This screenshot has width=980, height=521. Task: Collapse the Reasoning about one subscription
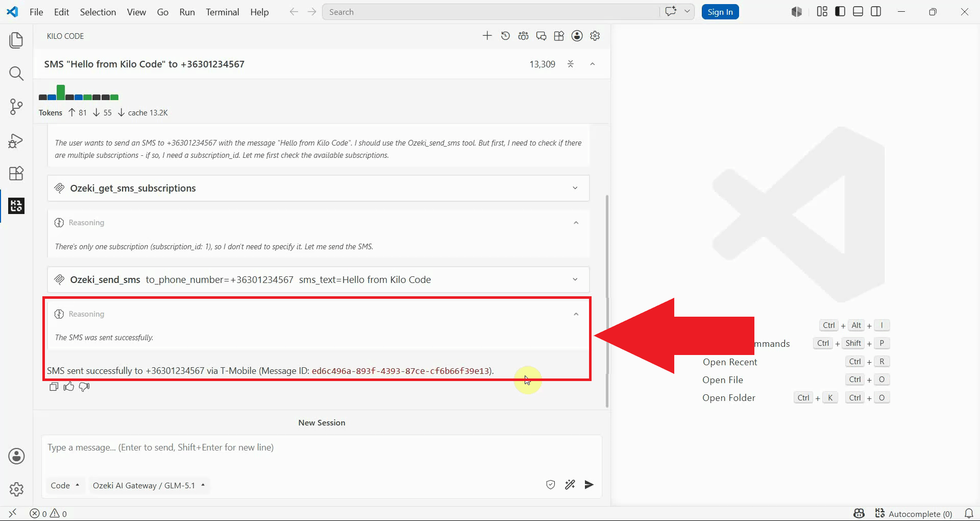[576, 223]
